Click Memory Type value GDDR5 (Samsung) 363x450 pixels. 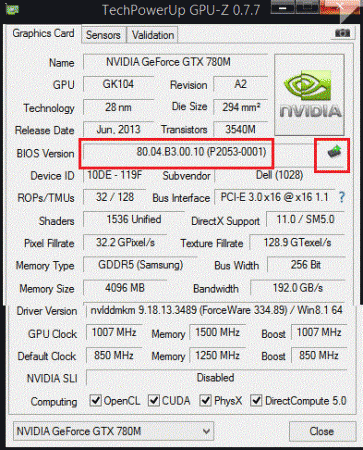[140, 265]
